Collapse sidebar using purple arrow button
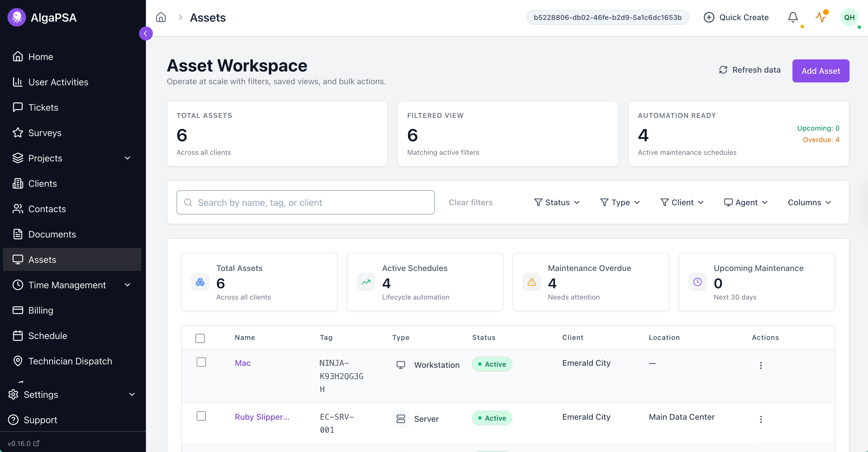Image resolution: width=868 pixels, height=452 pixels. click(x=146, y=33)
